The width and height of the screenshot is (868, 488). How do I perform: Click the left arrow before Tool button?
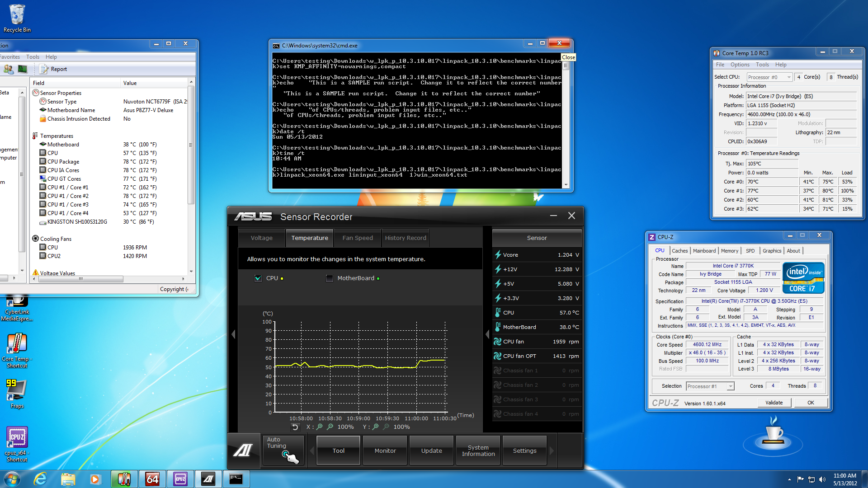[312, 450]
